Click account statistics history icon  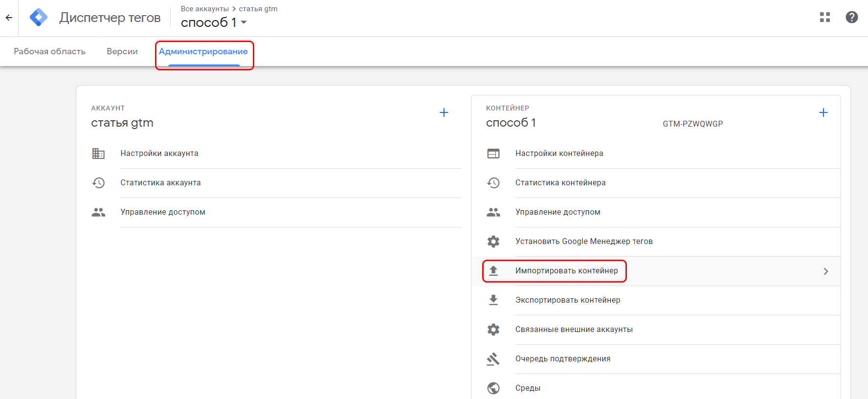(98, 183)
